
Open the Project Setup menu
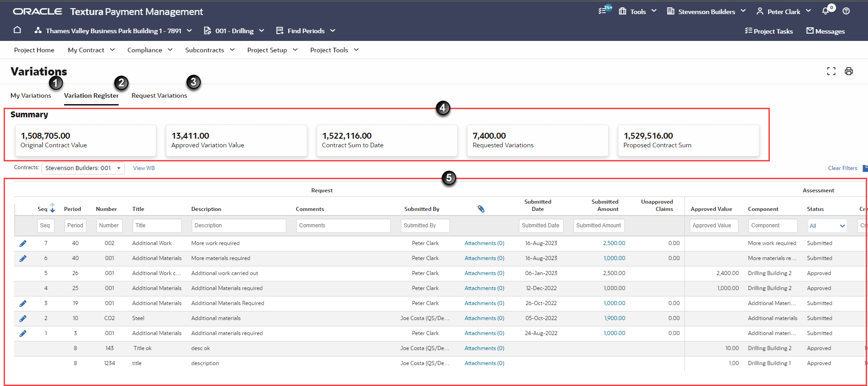click(272, 50)
